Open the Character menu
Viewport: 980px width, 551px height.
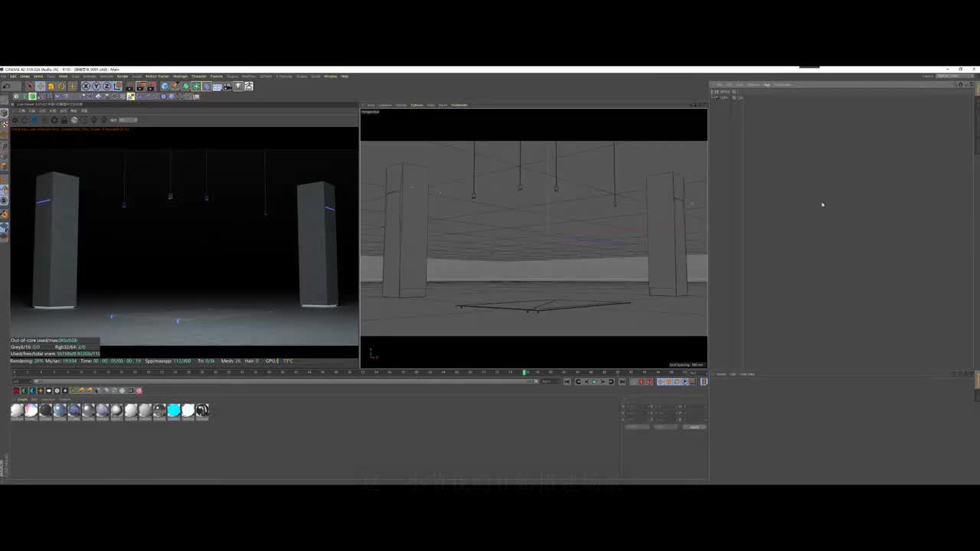(199, 77)
